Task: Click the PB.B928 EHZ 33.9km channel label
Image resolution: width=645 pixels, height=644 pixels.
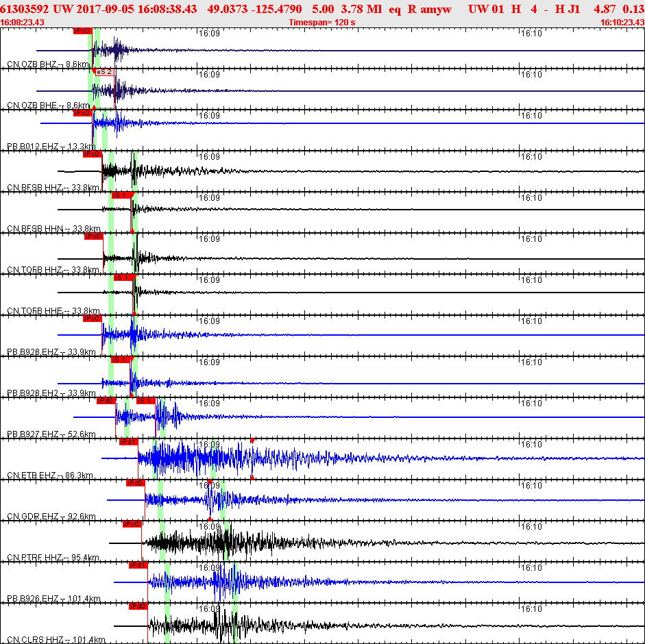Action: (x=51, y=352)
